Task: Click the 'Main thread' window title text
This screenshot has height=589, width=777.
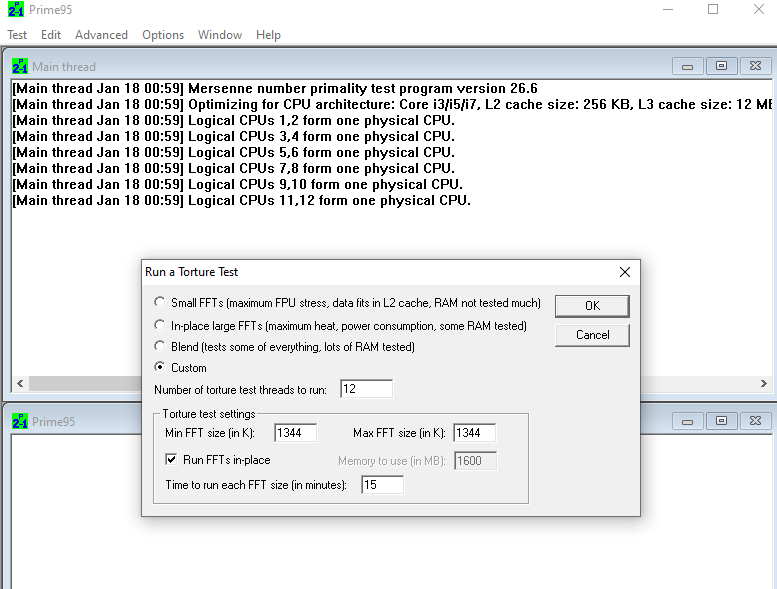Action: point(64,67)
